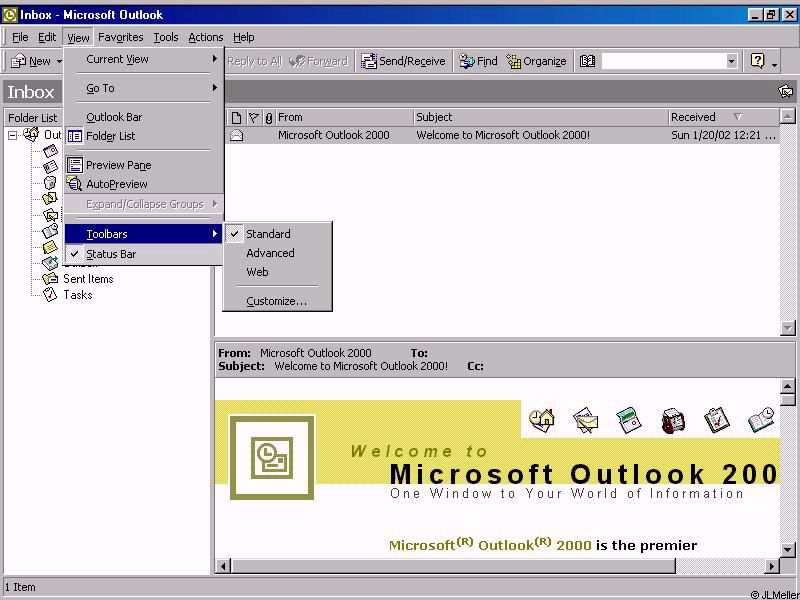Expand the Find a Contact dropdown
Image resolution: width=800 pixels, height=600 pixels.
pos(732,61)
